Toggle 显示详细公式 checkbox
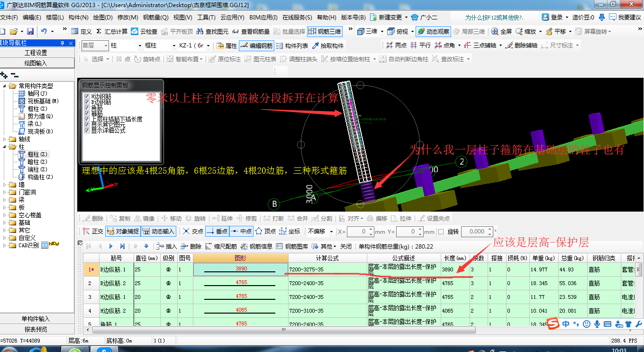Viewport: 644px width, 352px height. (86, 130)
